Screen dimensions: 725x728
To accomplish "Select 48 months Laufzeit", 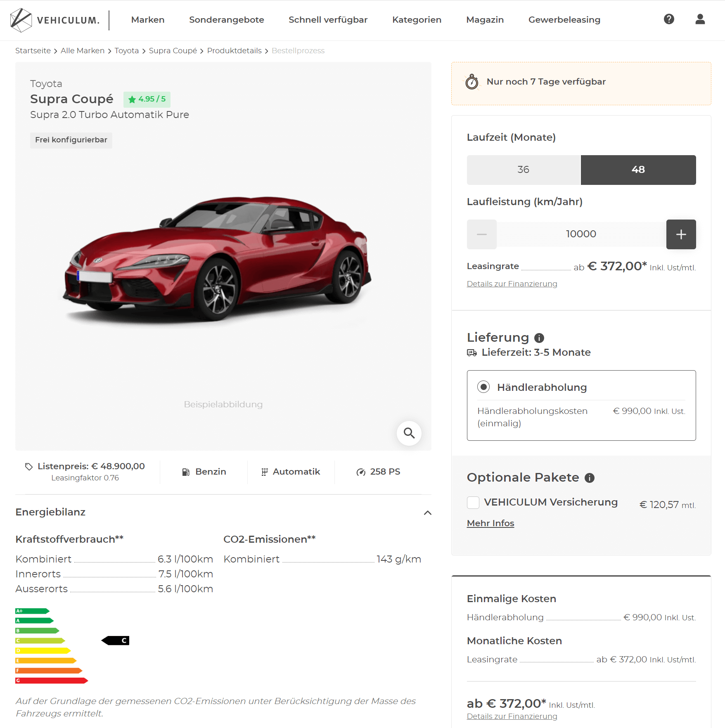I will point(638,170).
